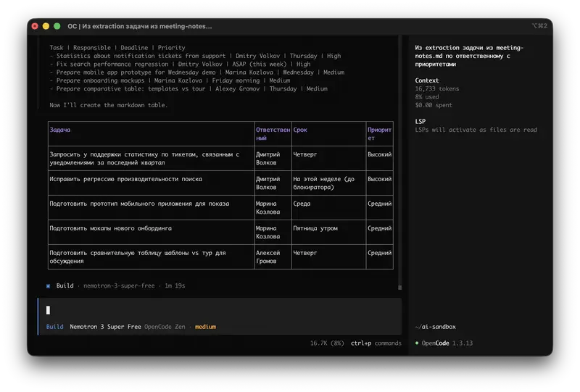Click the red close window button
580x392 pixels.
[x=34, y=26]
